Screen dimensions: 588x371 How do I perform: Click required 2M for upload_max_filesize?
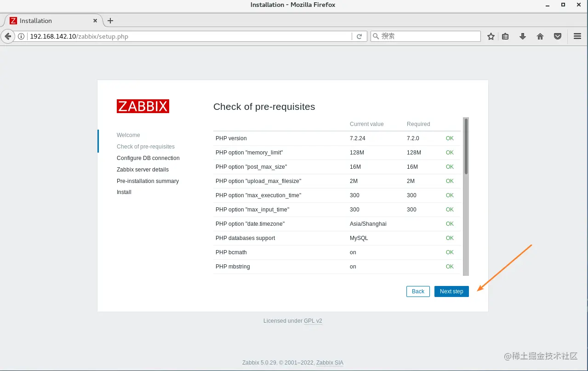point(411,181)
